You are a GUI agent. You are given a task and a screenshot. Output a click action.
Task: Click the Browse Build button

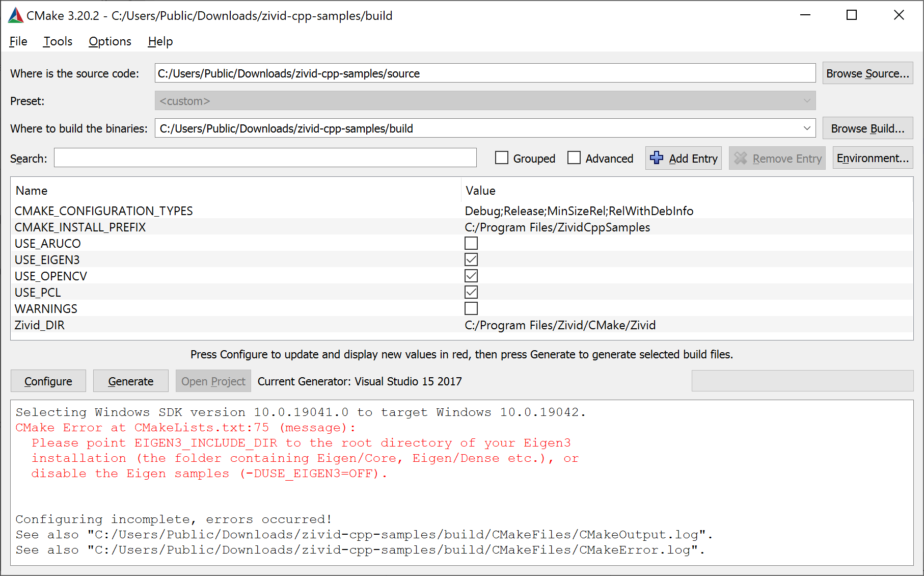[x=867, y=128]
